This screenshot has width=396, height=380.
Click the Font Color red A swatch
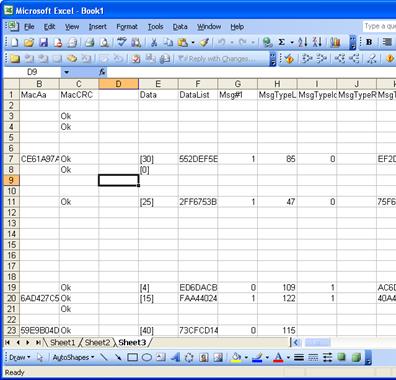click(278, 358)
